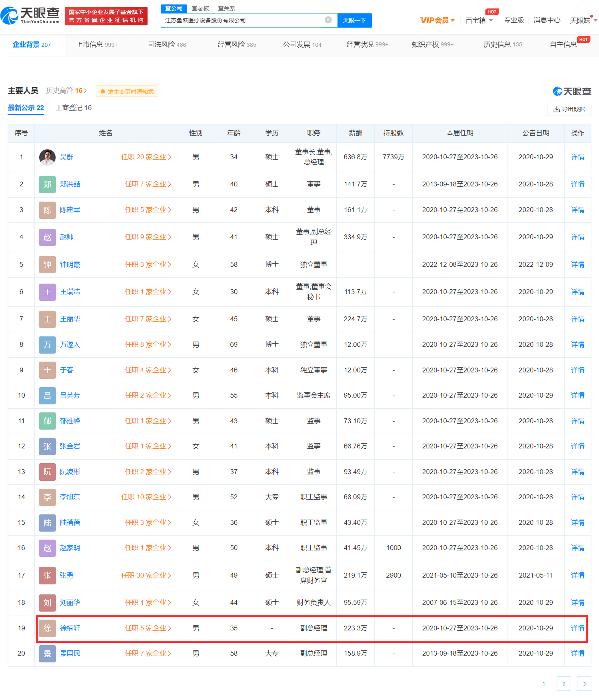Screen dimensions: 599x700
Task: Open 详情 for 徐楠轩
Action: [577, 628]
